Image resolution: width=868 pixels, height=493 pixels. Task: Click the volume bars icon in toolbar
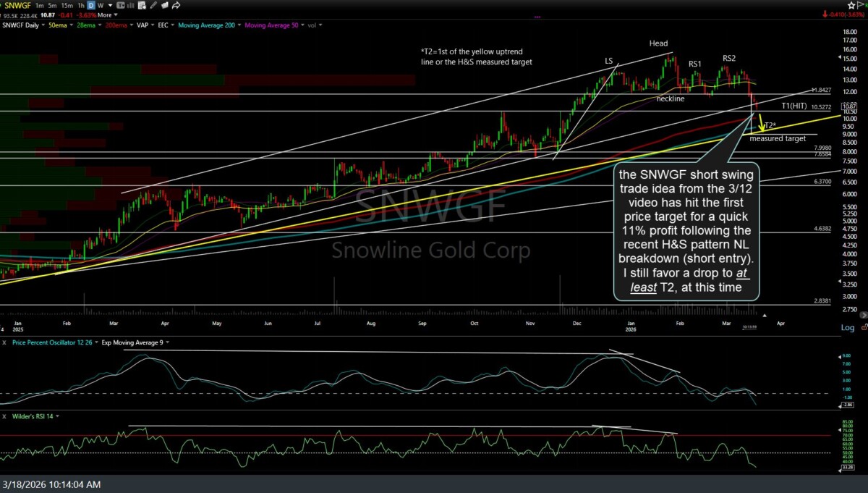[130, 5]
